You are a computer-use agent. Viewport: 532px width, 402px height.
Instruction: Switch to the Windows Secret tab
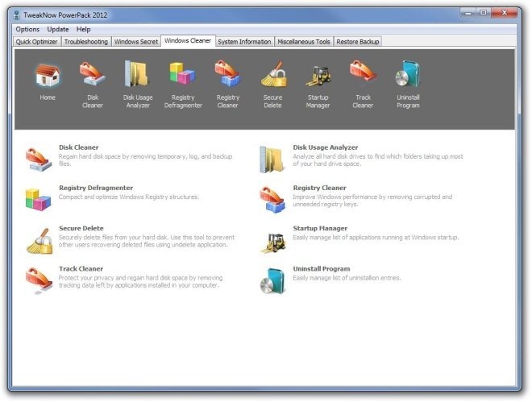coord(136,42)
